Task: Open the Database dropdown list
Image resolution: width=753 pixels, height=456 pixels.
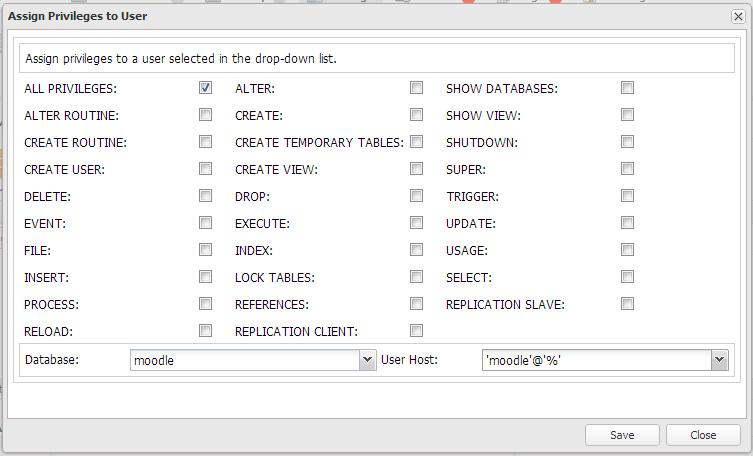Action: coord(367,360)
